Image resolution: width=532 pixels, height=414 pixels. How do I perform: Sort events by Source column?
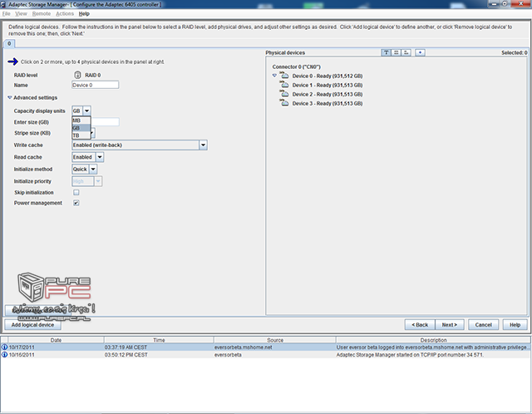(275, 340)
